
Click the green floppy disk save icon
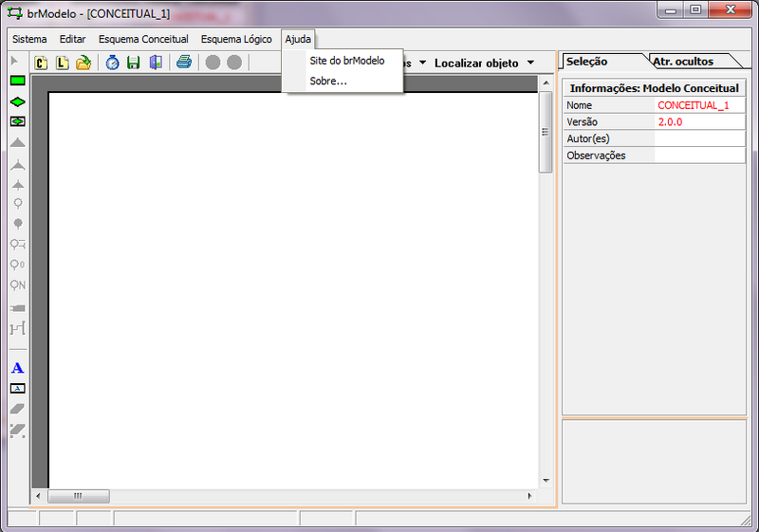tap(134, 63)
